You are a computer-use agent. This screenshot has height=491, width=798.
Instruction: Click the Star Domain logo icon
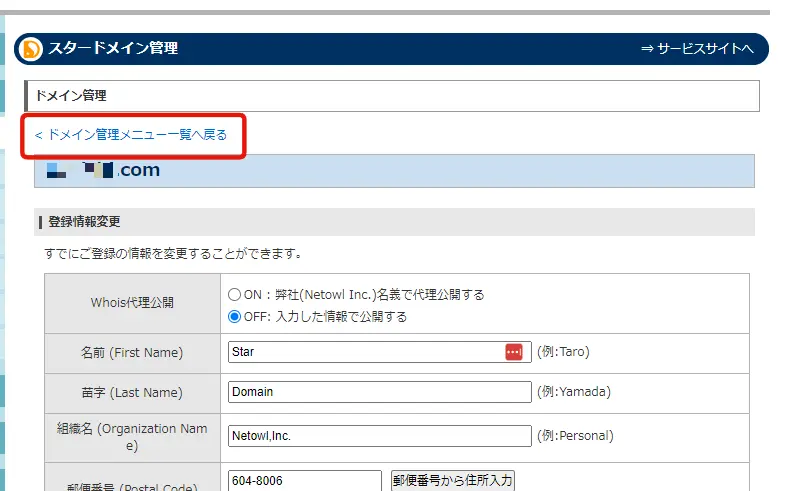click(32, 49)
